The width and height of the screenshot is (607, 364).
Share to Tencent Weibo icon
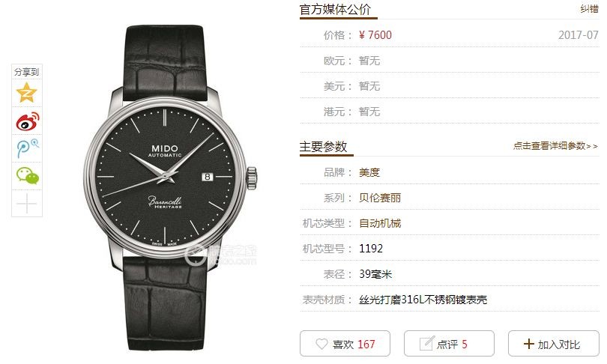(x=27, y=148)
